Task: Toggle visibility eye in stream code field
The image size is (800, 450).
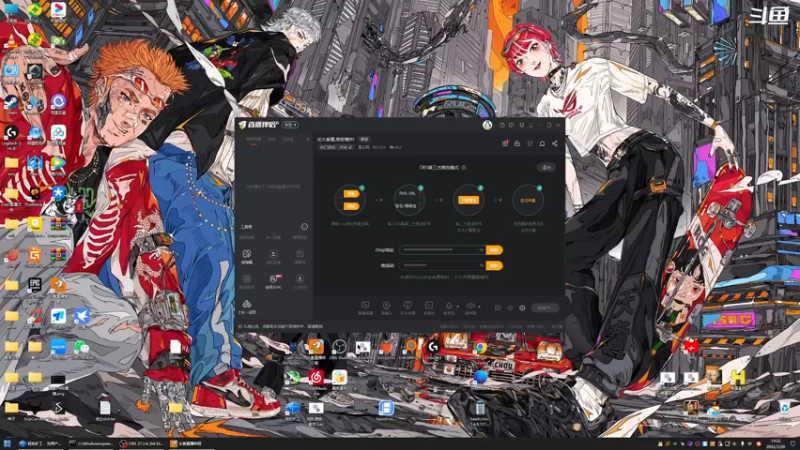Action: (481, 265)
